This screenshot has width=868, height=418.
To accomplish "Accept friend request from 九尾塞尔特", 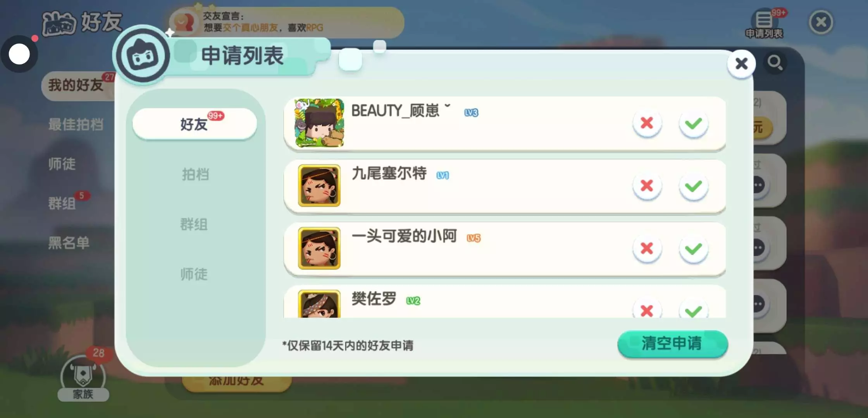I will coord(693,186).
